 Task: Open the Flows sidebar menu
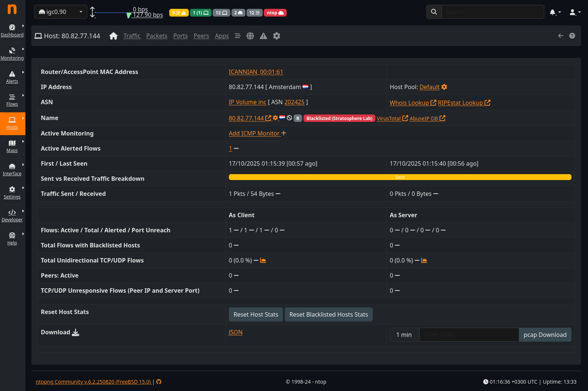pyautogui.click(x=12, y=100)
